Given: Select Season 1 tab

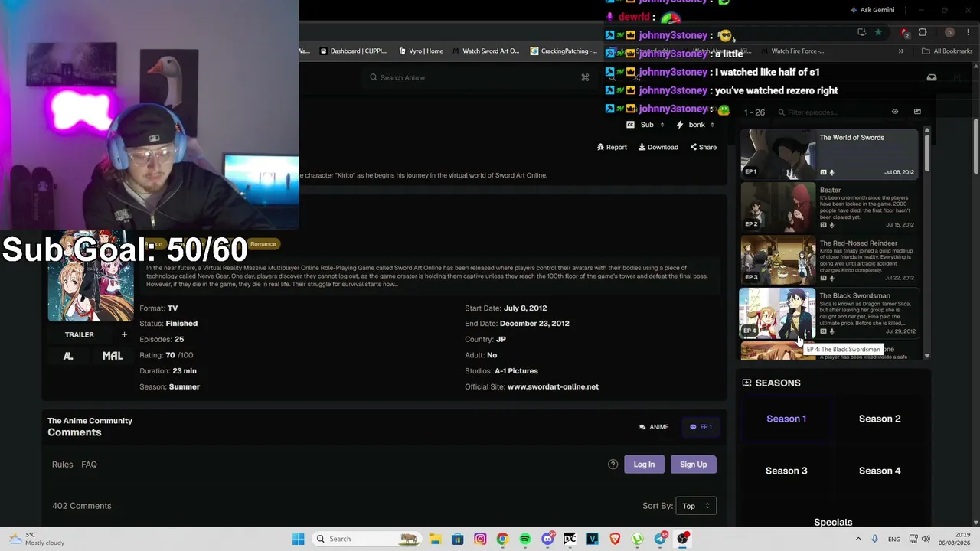Looking at the screenshot, I should pos(786,419).
